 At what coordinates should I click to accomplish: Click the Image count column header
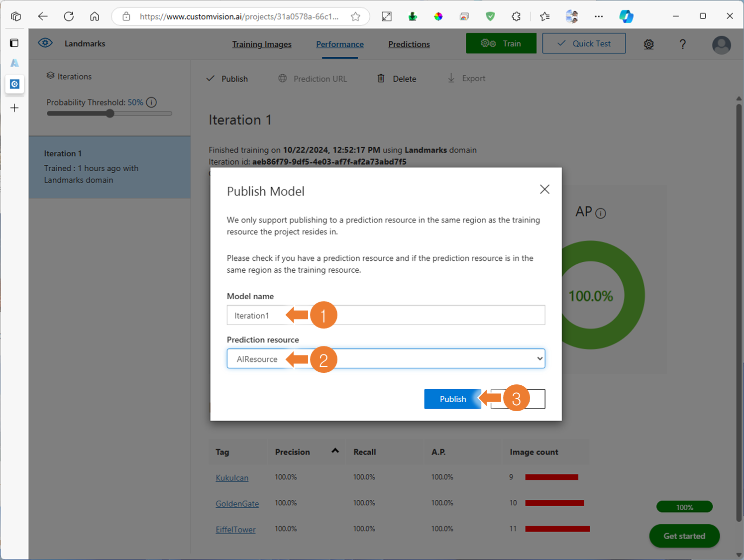[533, 452]
